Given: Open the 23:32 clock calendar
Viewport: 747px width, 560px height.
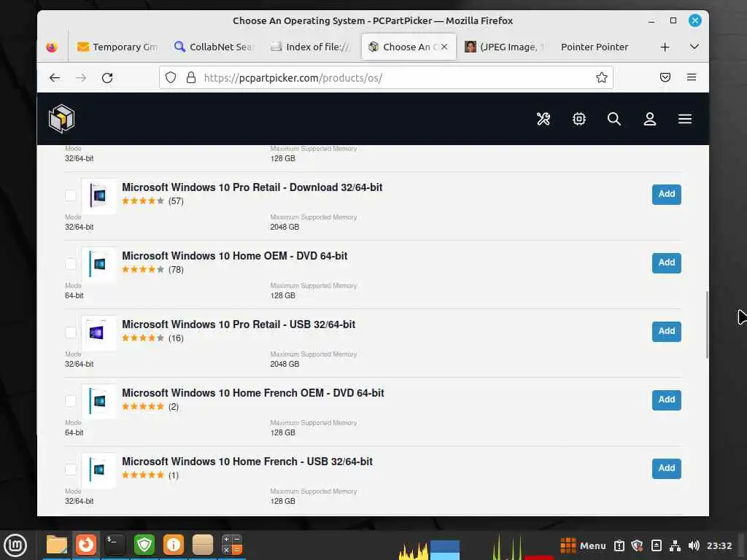Looking at the screenshot, I should coord(719,545).
